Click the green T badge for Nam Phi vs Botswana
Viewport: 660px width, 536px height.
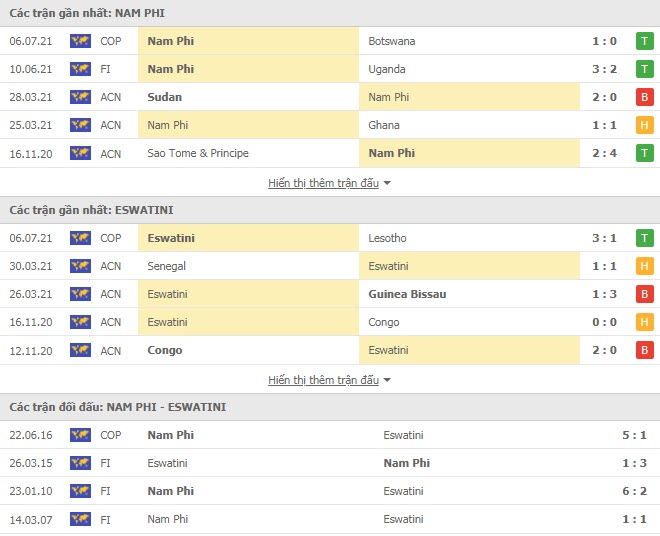[644, 41]
